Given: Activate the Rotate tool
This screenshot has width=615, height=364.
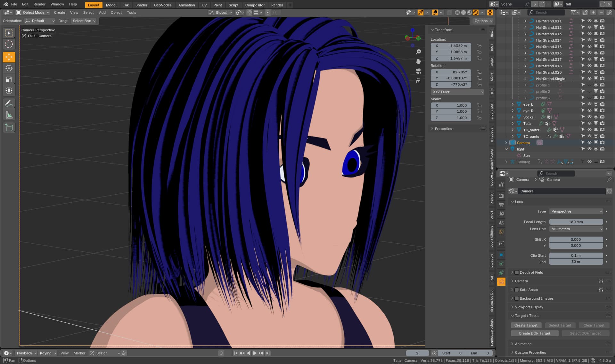Looking at the screenshot, I should tap(9, 68).
